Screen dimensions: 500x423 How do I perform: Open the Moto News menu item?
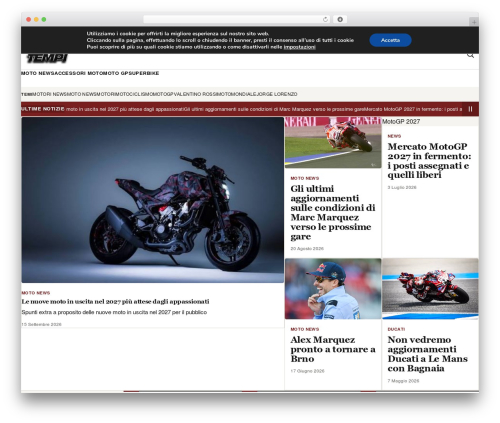pos(38,73)
